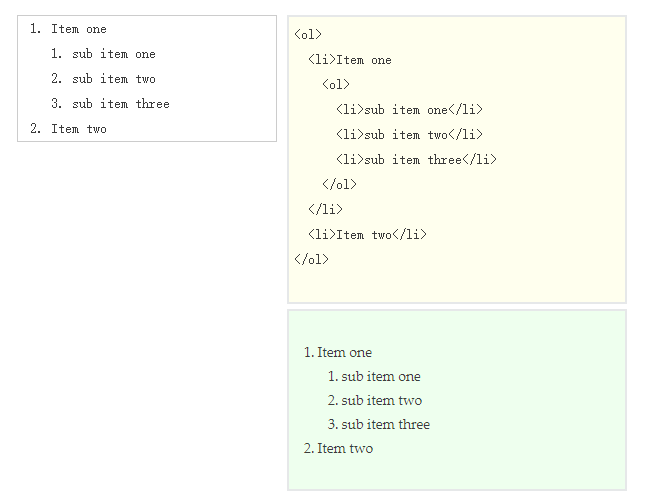Click the opening <ol> tag on the first code line
Image resolution: width=645 pixels, height=503 pixels.
308,35
